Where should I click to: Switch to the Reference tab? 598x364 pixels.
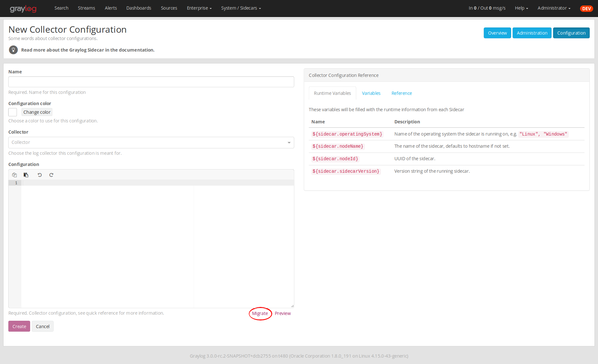(x=401, y=93)
